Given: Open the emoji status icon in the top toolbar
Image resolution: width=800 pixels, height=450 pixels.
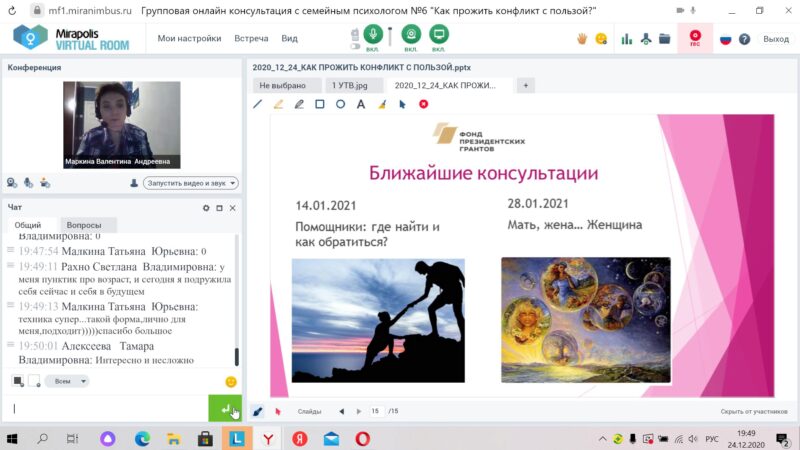Looking at the screenshot, I should [601, 39].
